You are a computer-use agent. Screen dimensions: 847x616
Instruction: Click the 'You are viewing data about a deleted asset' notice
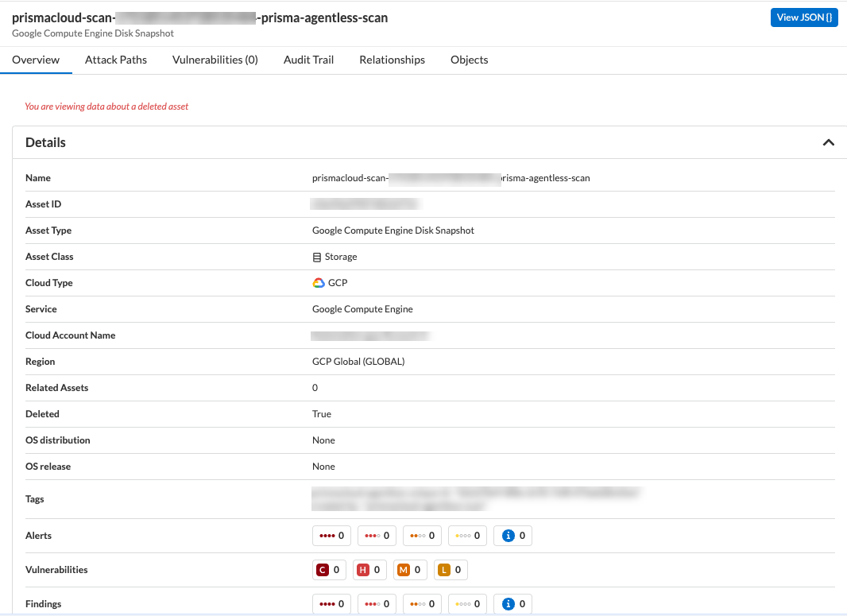[x=106, y=107]
